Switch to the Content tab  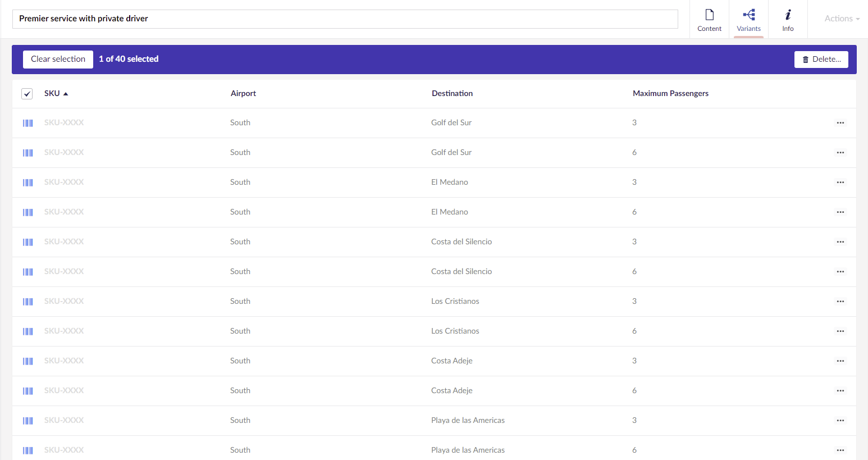coord(709,20)
